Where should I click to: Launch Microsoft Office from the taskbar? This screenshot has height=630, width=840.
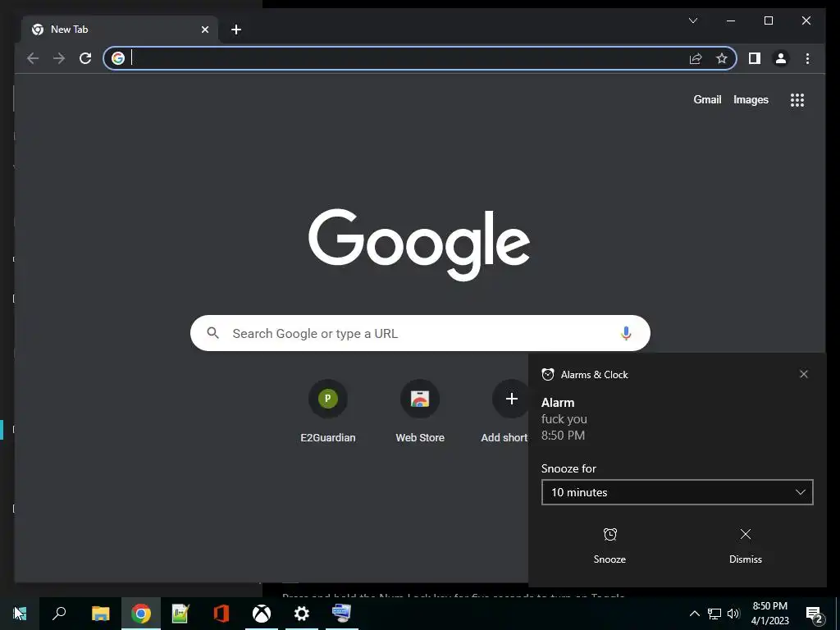(x=221, y=614)
